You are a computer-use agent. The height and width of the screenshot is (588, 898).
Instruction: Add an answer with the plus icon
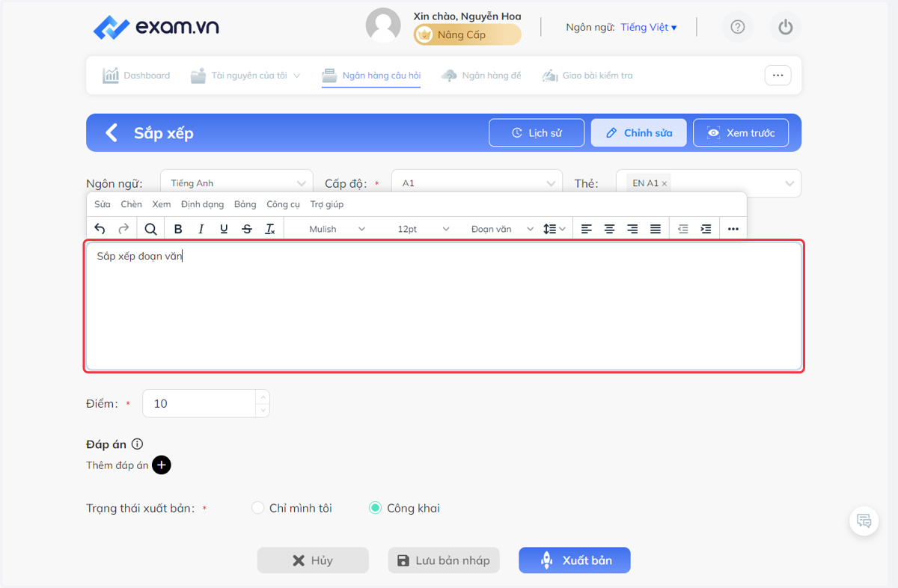click(162, 465)
